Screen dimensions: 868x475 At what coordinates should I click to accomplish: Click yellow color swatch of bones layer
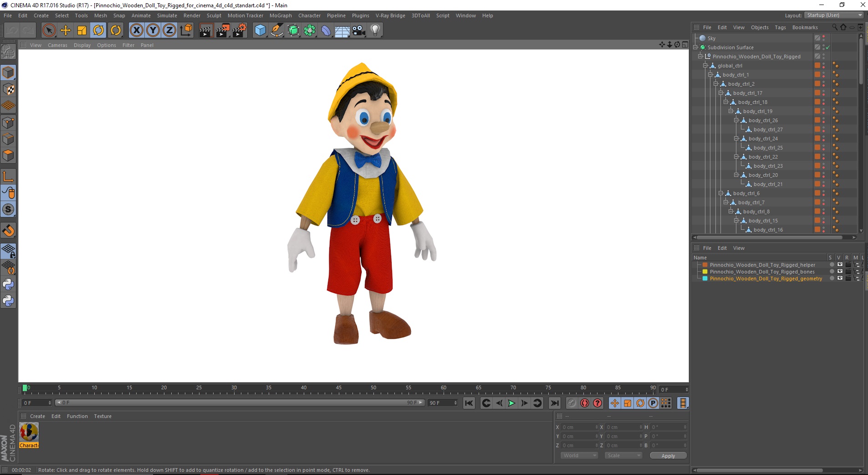click(705, 272)
